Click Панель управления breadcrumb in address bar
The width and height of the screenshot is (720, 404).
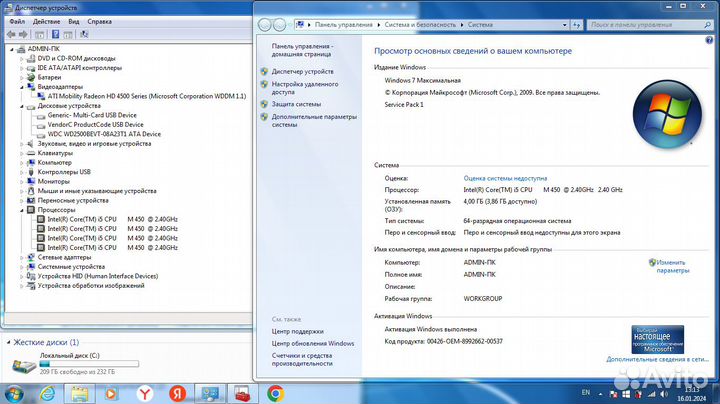[343, 25]
